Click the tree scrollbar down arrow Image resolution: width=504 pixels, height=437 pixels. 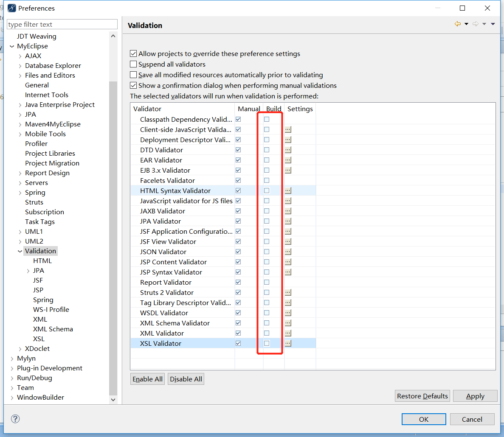(113, 400)
